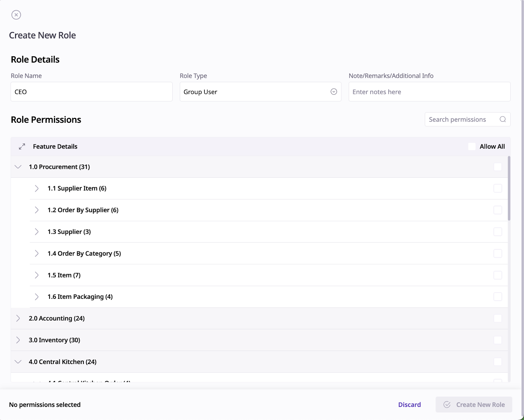Click the permissions list vertical scrollbar
This screenshot has width=524, height=420.
click(x=509, y=188)
